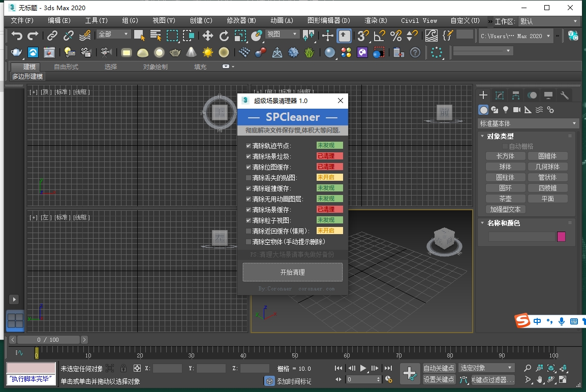This screenshot has width=586, height=392.
Task: Open the 编辑(E) menu
Action: coord(59,20)
